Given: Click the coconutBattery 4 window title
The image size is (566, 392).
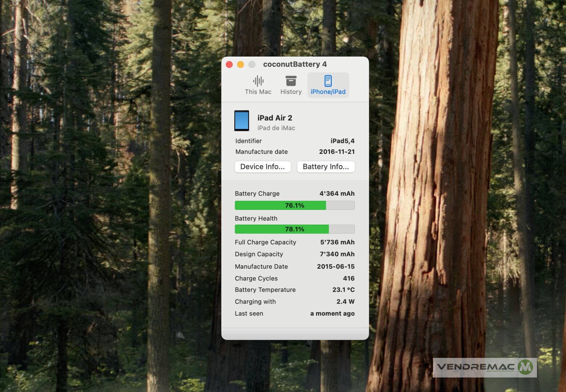Looking at the screenshot, I should 295,64.
